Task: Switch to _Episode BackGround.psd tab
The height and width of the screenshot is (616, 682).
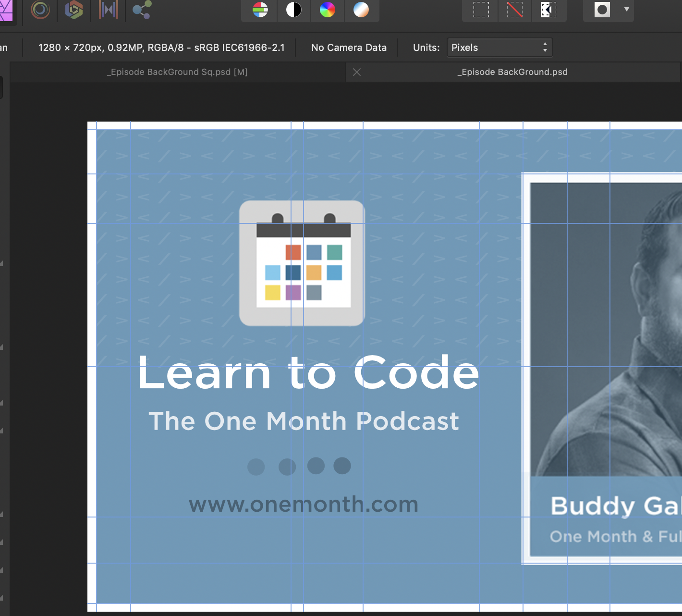Action: click(512, 72)
